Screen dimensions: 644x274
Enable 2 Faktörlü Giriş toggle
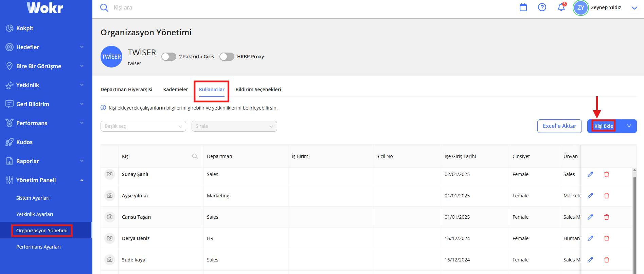(x=169, y=57)
